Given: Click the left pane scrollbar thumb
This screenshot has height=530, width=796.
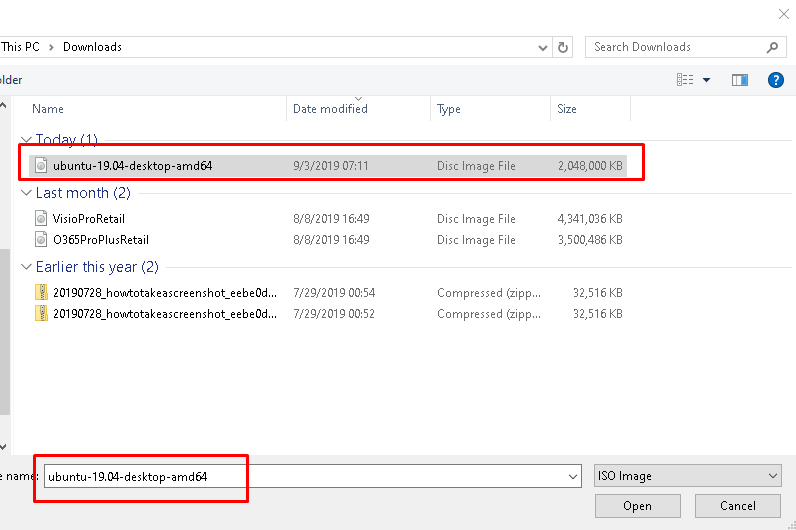Looking at the screenshot, I should point(5,332).
